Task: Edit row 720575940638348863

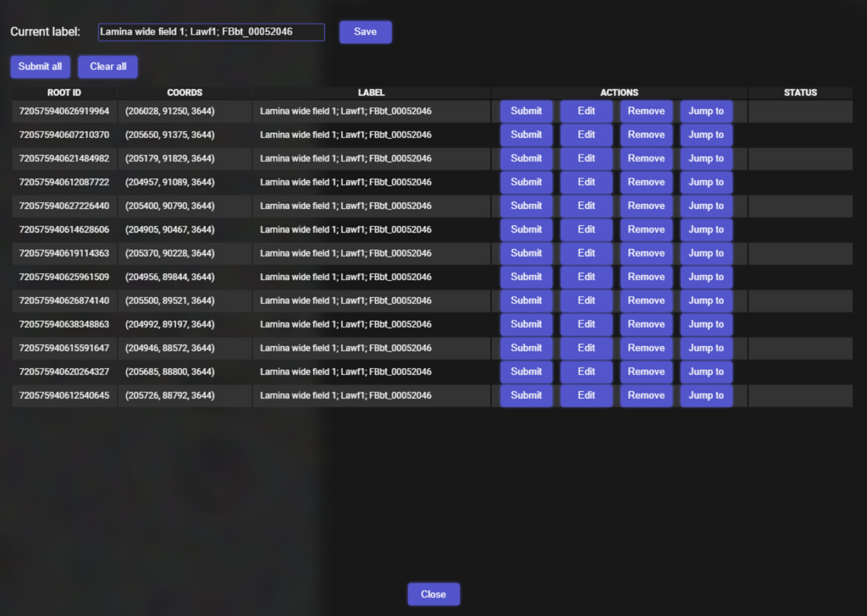Action: click(586, 325)
